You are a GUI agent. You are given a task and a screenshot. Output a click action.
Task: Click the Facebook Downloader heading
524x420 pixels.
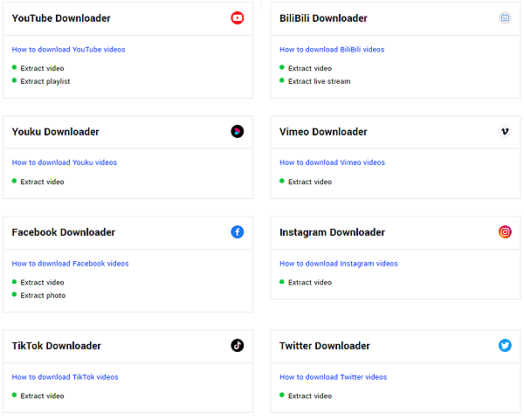coord(64,232)
